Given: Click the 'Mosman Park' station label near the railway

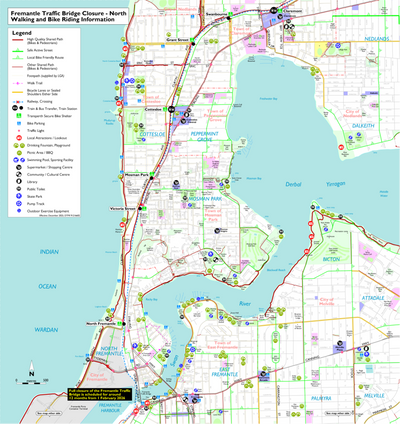Looking at the screenshot, I should (x=136, y=175).
